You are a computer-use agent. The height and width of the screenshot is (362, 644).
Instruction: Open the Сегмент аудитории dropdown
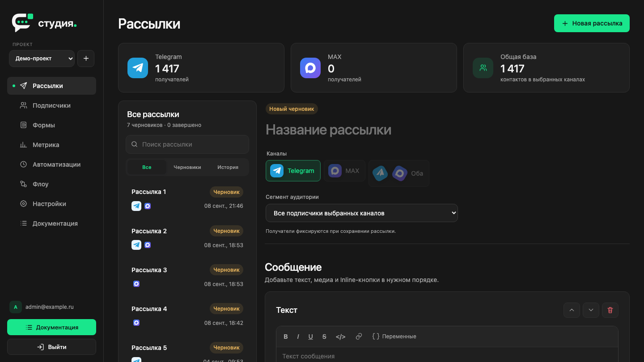click(362, 213)
